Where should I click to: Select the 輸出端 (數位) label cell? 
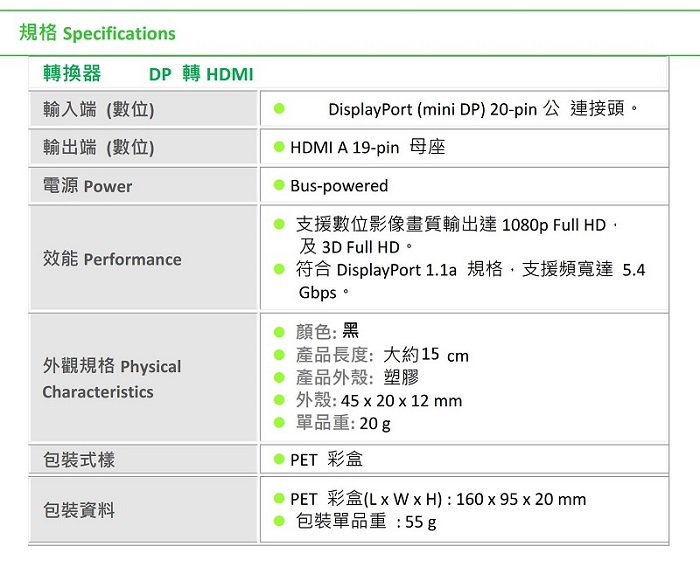tap(143, 147)
